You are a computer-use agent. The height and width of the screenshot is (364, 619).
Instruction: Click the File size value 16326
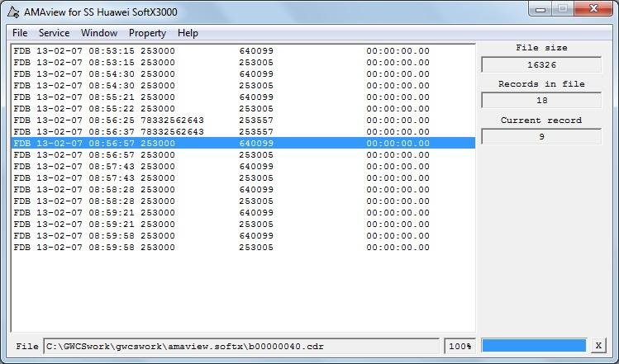pyautogui.click(x=541, y=64)
